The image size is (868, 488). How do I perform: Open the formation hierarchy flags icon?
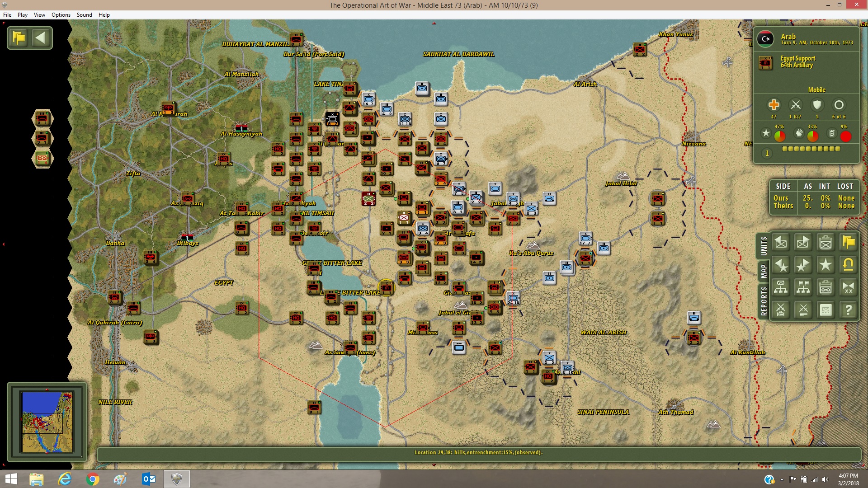[803, 287]
